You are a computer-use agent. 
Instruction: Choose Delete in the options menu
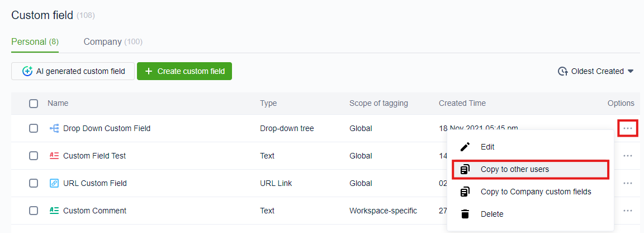[x=491, y=214]
